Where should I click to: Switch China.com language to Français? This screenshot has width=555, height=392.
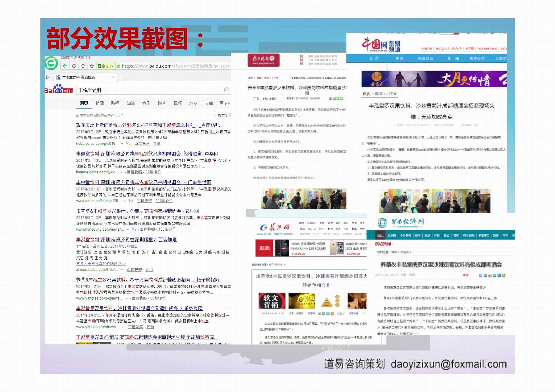[x=441, y=49]
